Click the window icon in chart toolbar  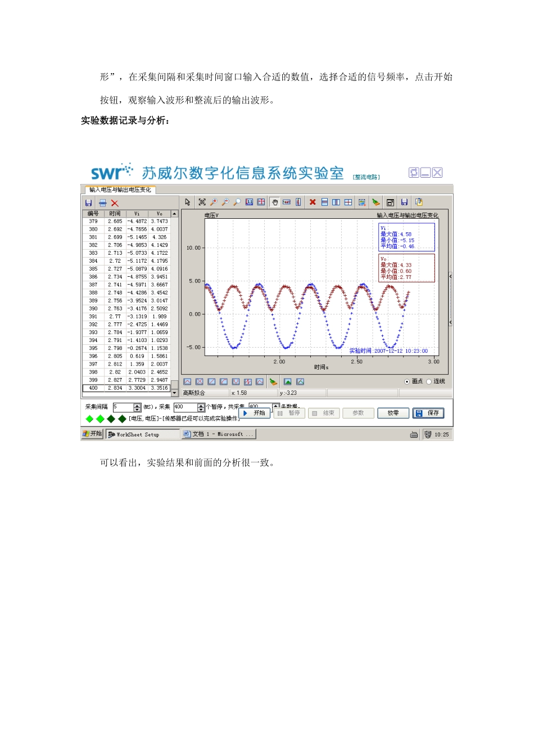[390, 202]
